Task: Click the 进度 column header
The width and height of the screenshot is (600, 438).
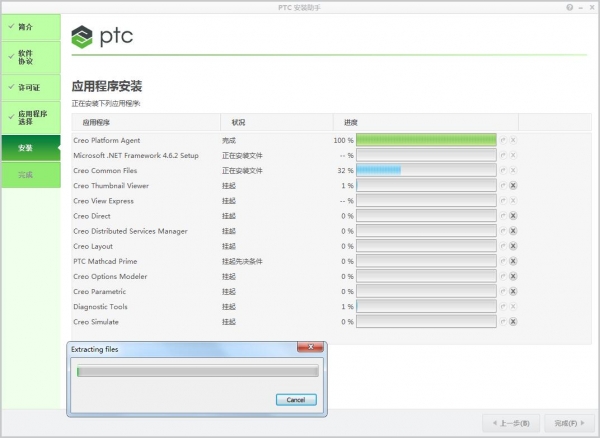Action: (x=426, y=122)
